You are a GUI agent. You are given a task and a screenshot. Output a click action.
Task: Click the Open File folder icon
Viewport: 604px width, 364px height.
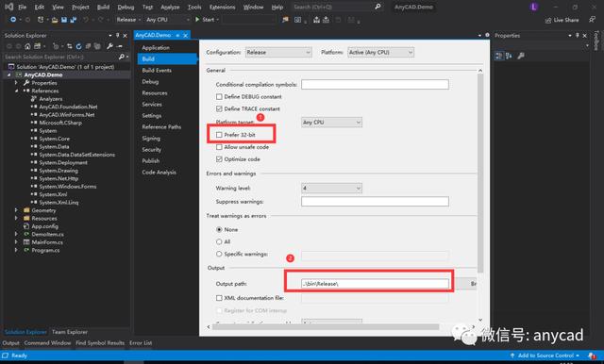[55, 20]
